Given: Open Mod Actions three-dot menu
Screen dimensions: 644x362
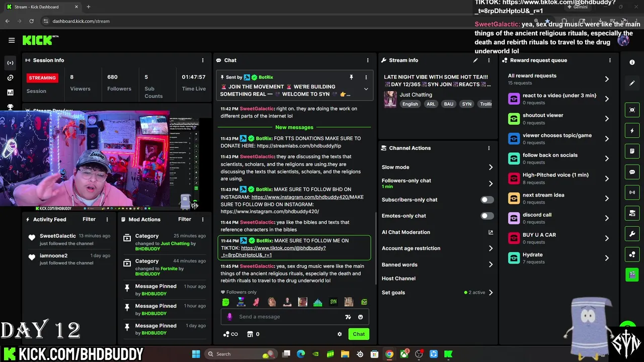Looking at the screenshot, I should coord(203,219).
